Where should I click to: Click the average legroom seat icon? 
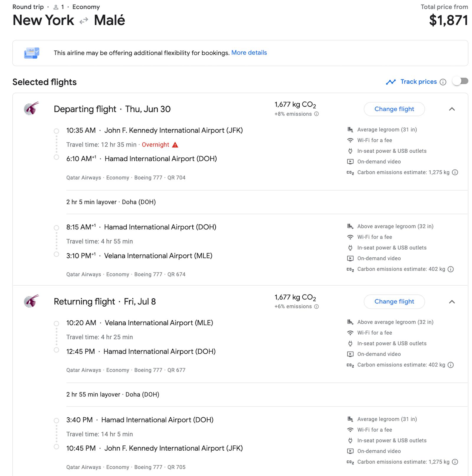click(x=350, y=129)
